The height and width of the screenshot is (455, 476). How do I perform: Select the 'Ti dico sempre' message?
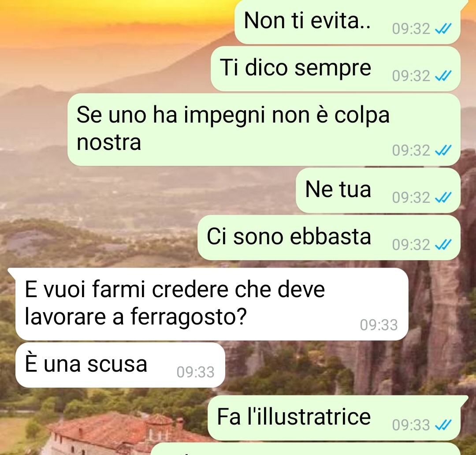click(x=335, y=69)
